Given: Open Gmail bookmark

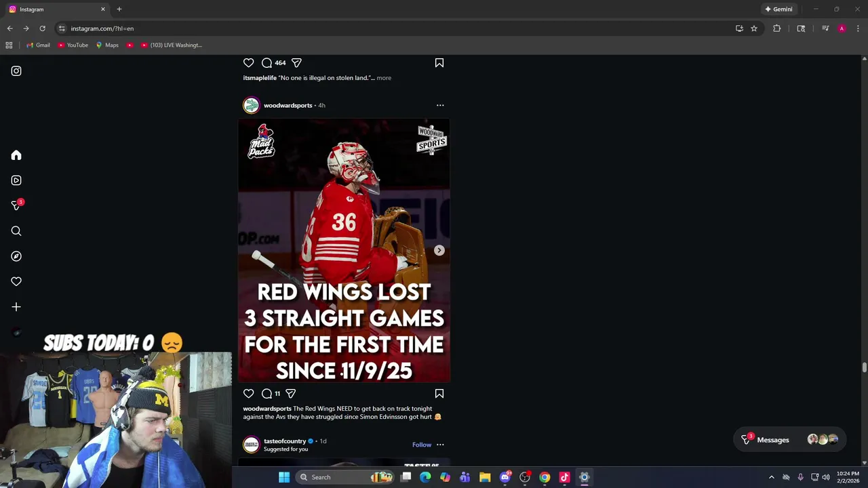Looking at the screenshot, I should pyautogui.click(x=38, y=45).
